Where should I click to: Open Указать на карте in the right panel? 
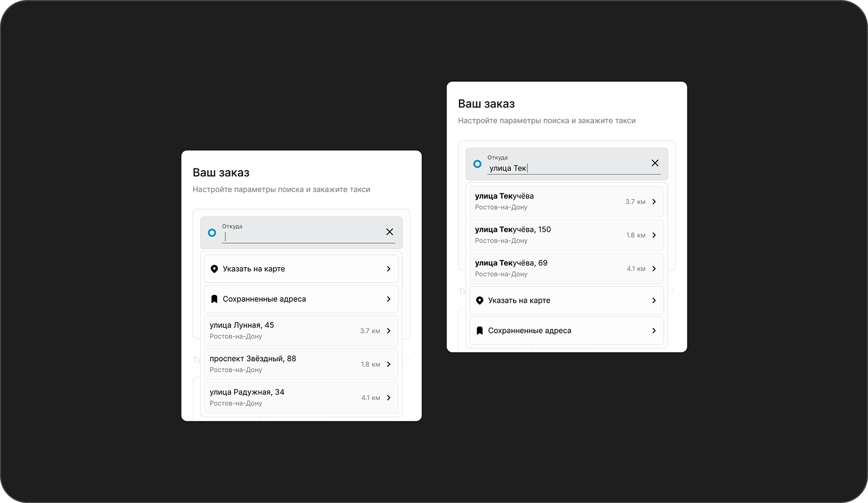pyautogui.click(x=566, y=301)
